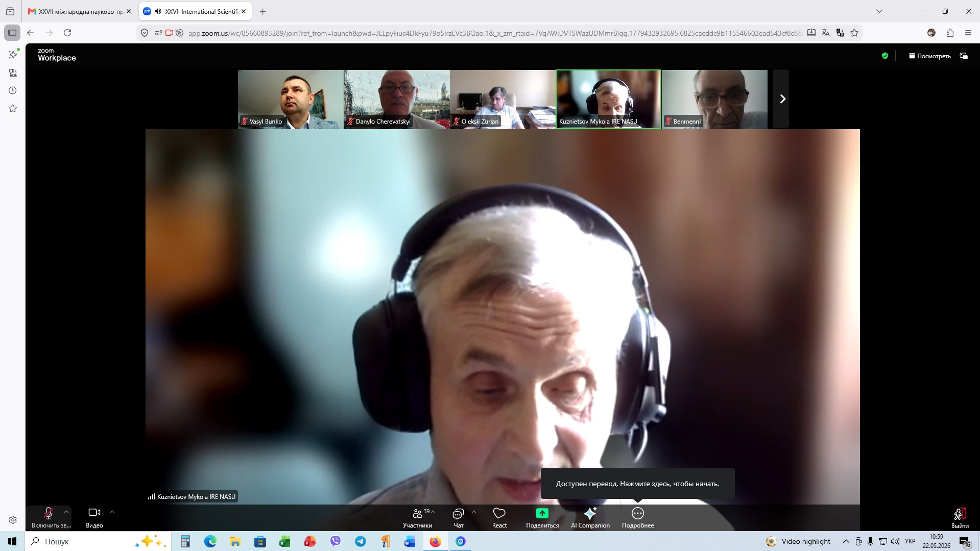
Task: Open the Участники participants panel
Action: coord(418,517)
